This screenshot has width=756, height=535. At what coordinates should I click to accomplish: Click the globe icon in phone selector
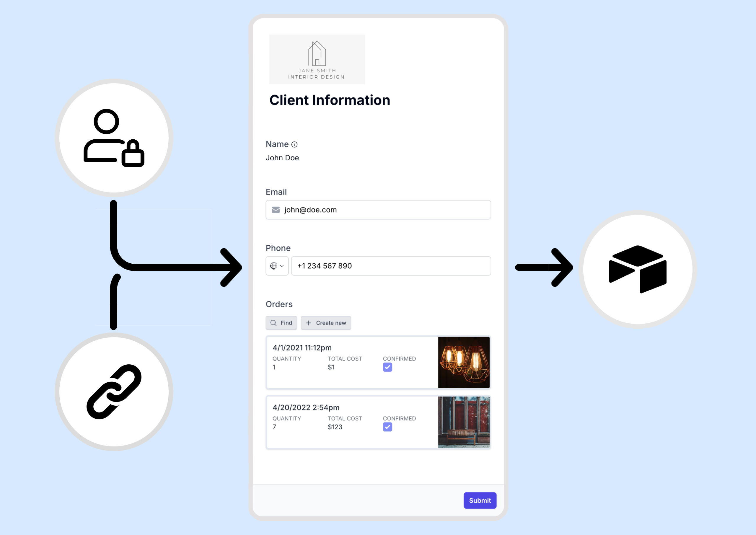[274, 266]
